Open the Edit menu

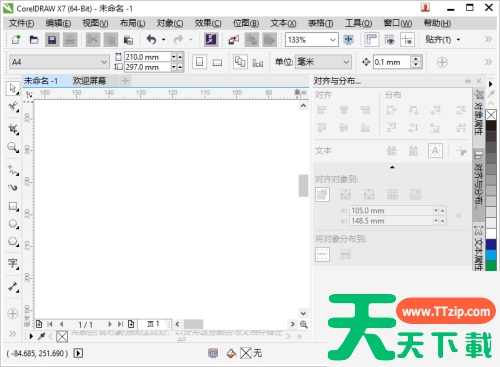click(58, 23)
